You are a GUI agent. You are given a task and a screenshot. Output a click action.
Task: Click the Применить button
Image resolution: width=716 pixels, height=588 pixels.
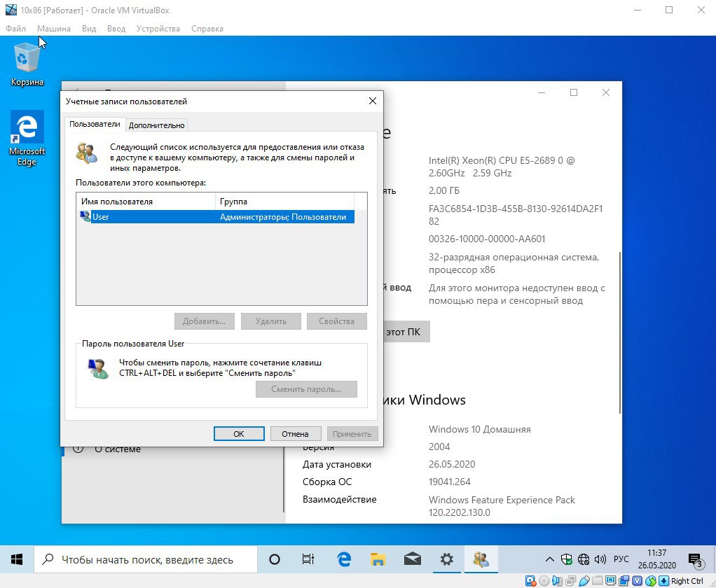pyautogui.click(x=352, y=434)
